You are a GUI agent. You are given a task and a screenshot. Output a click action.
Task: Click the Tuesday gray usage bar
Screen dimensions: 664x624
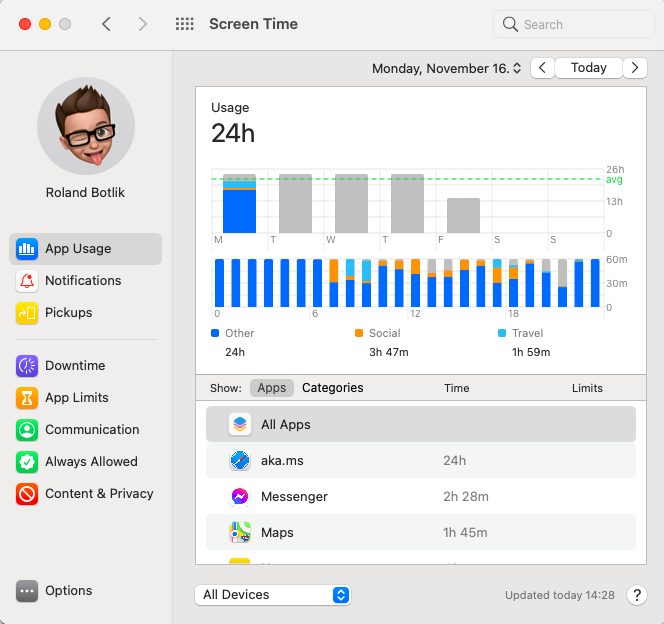pyautogui.click(x=295, y=204)
